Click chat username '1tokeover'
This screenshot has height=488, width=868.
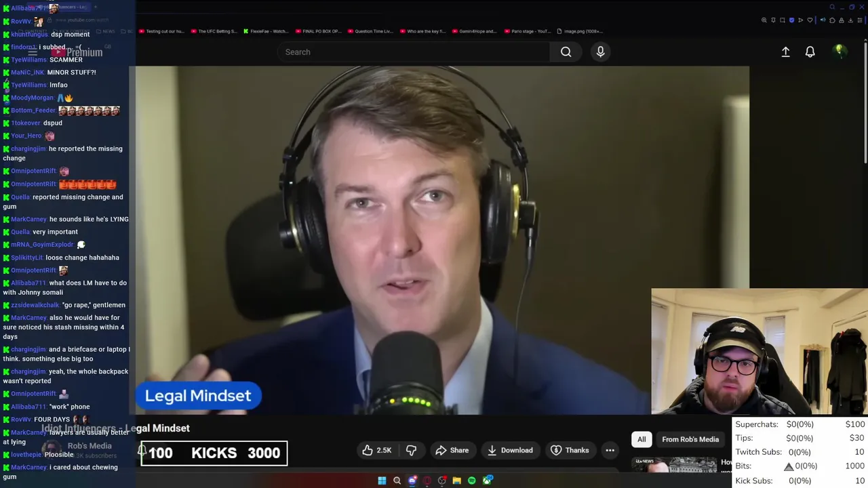(26, 123)
